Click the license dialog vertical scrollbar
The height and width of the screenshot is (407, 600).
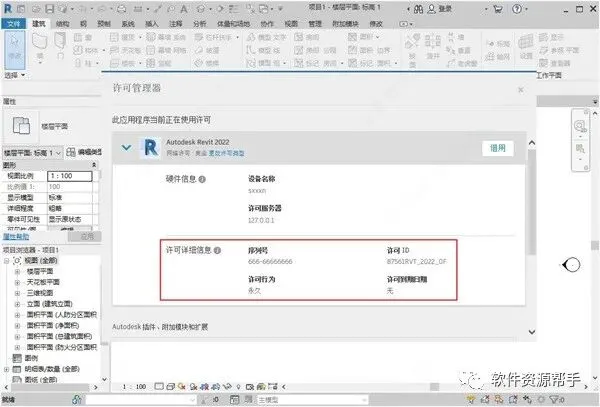tap(532, 202)
